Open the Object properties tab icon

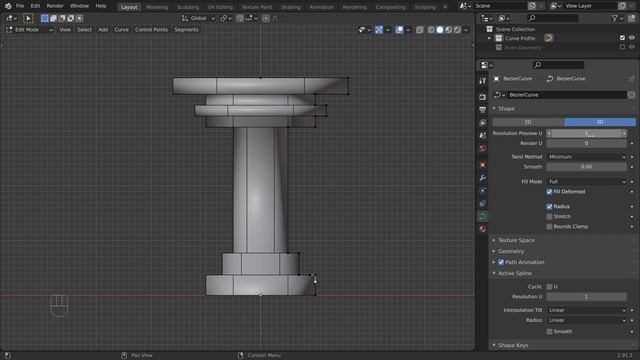tap(482, 165)
